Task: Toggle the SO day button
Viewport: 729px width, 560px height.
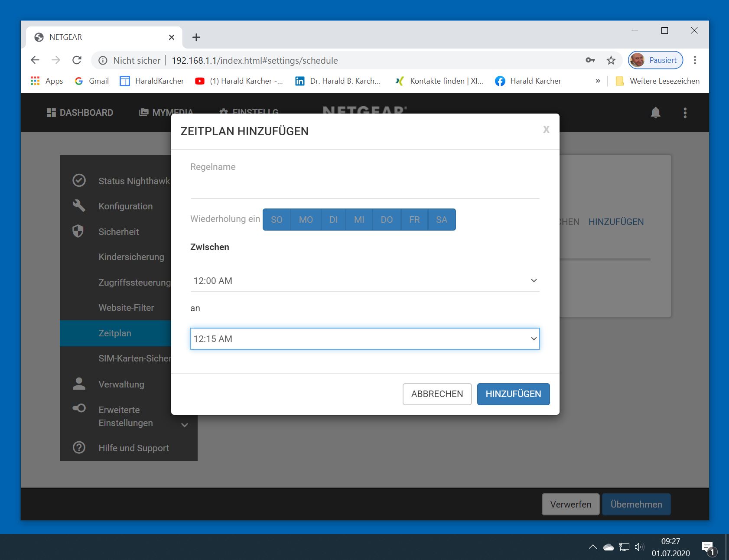Action: point(277,220)
